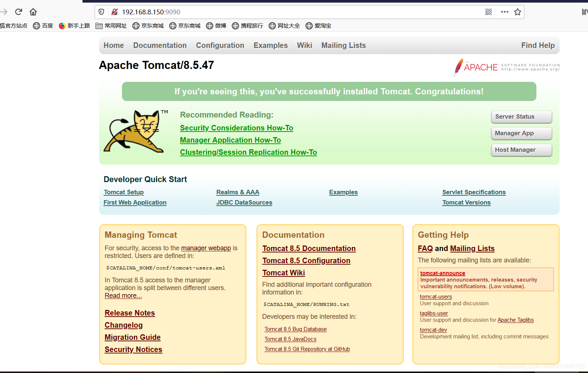
Task: Open FAQ link in Getting Help
Action: (x=425, y=248)
